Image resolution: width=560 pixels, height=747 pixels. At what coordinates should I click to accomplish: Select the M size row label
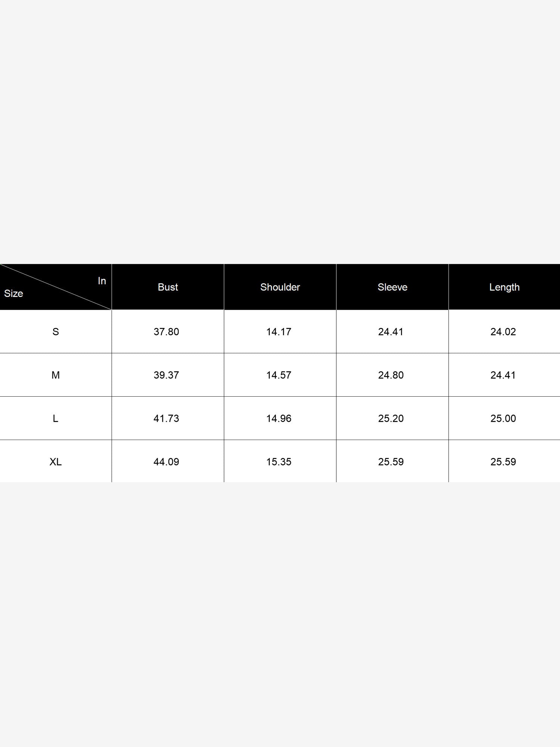(56, 375)
